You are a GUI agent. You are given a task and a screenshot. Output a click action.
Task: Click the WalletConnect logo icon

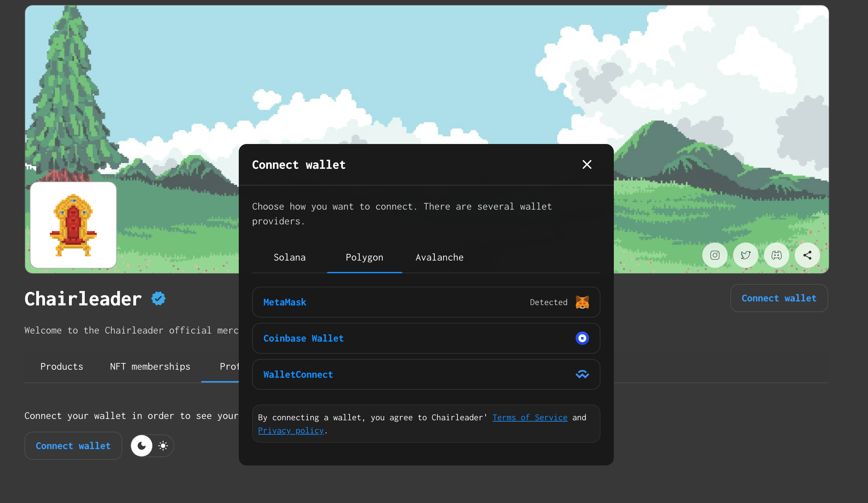(582, 374)
